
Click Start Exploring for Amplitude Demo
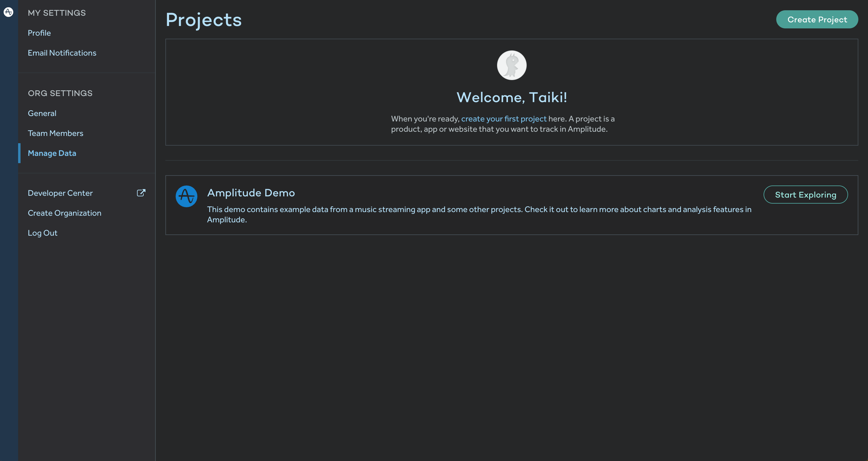805,195
